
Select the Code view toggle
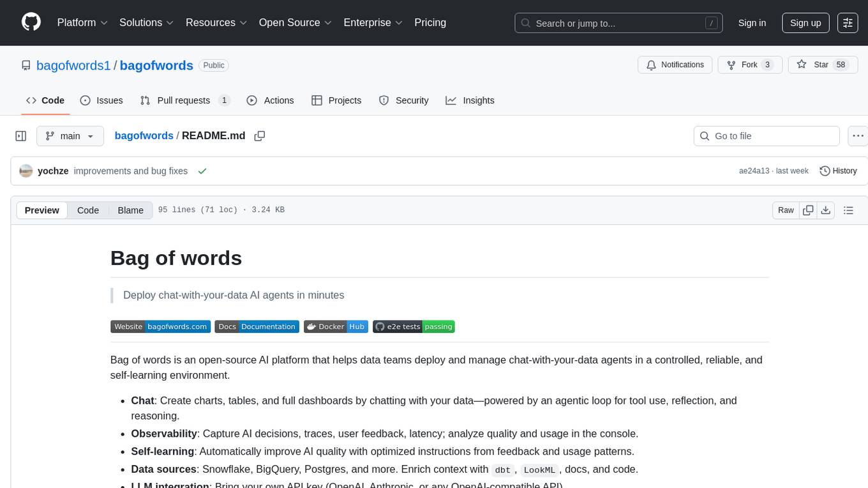click(x=88, y=210)
